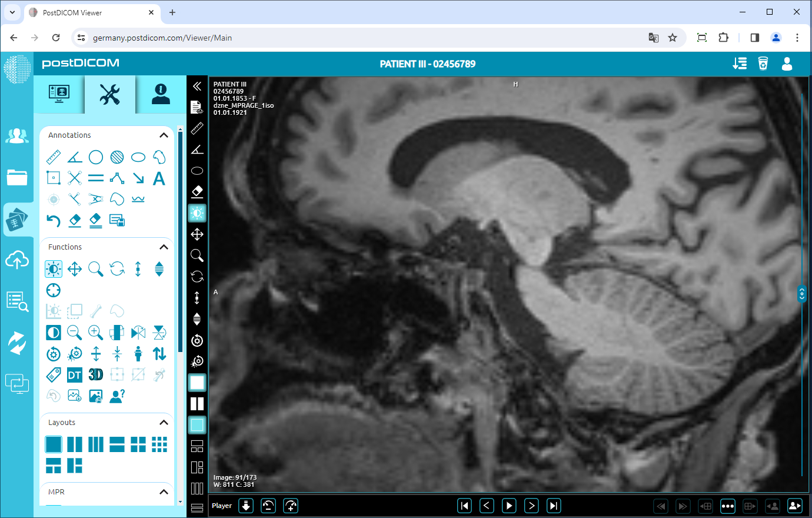
Task: Click the browser address bar
Action: pos(235,37)
